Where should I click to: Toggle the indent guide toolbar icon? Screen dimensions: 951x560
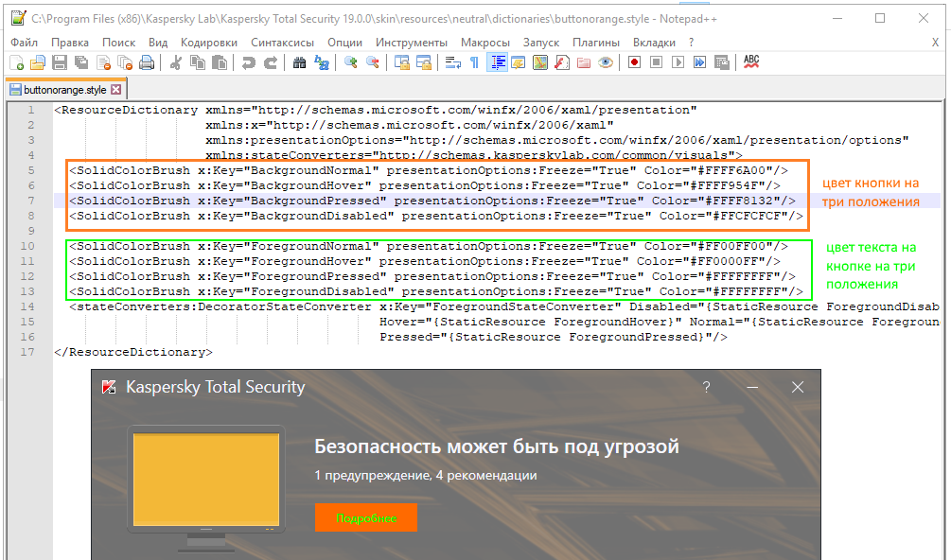point(497,62)
